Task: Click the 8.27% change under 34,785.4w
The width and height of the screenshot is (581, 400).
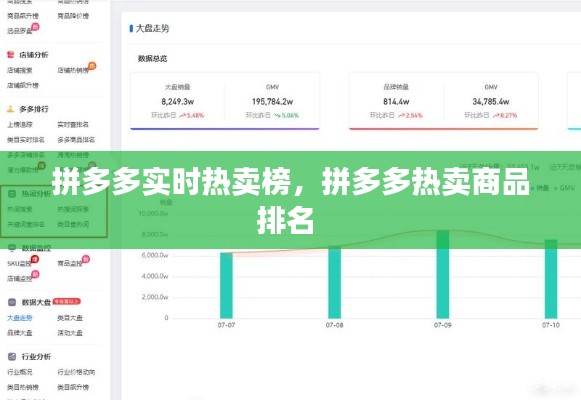Action: click(505, 116)
